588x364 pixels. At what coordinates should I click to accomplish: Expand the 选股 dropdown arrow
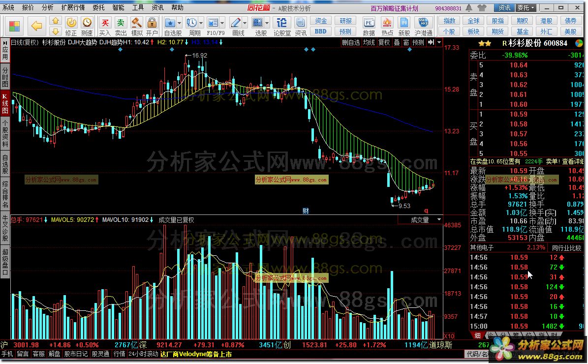pos(267,23)
